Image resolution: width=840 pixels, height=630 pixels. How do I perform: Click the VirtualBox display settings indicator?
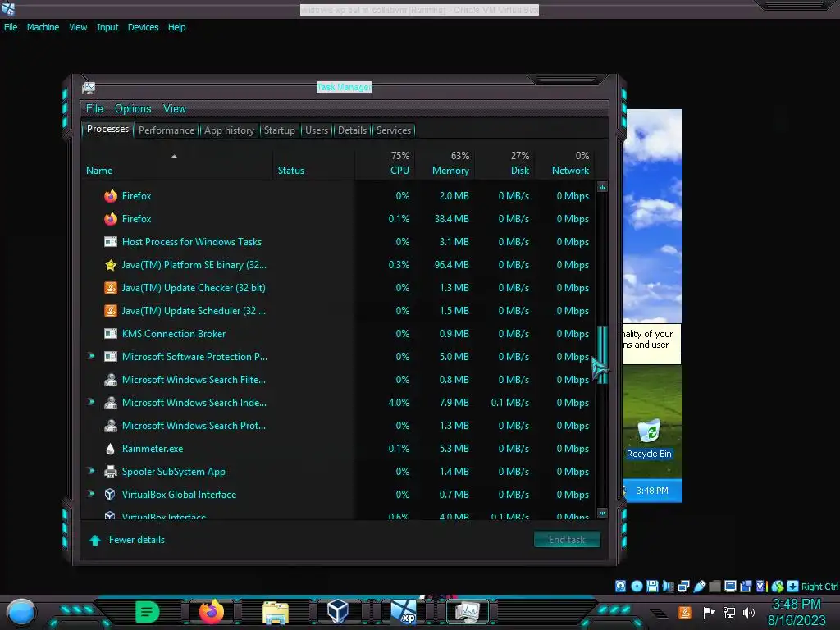point(729,586)
